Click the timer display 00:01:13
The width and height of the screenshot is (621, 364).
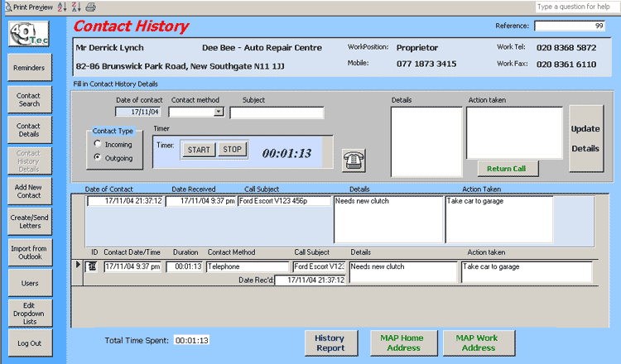pyautogui.click(x=286, y=153)
